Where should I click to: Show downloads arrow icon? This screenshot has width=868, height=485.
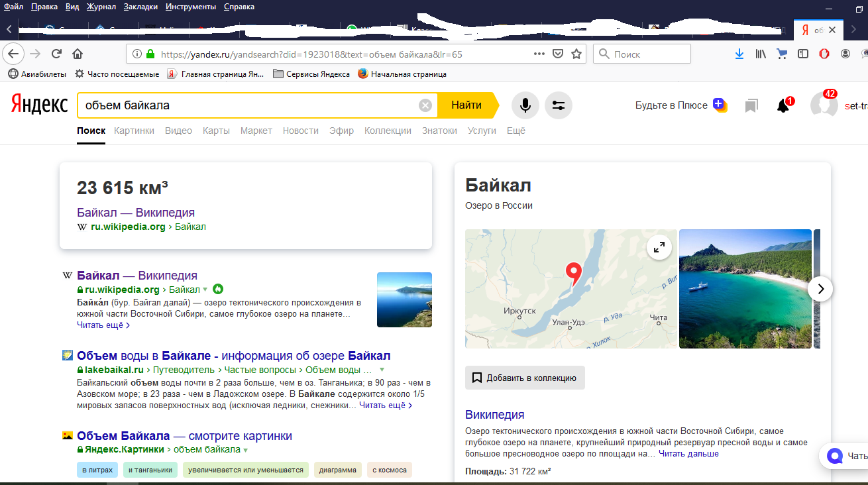pos(739,54)
